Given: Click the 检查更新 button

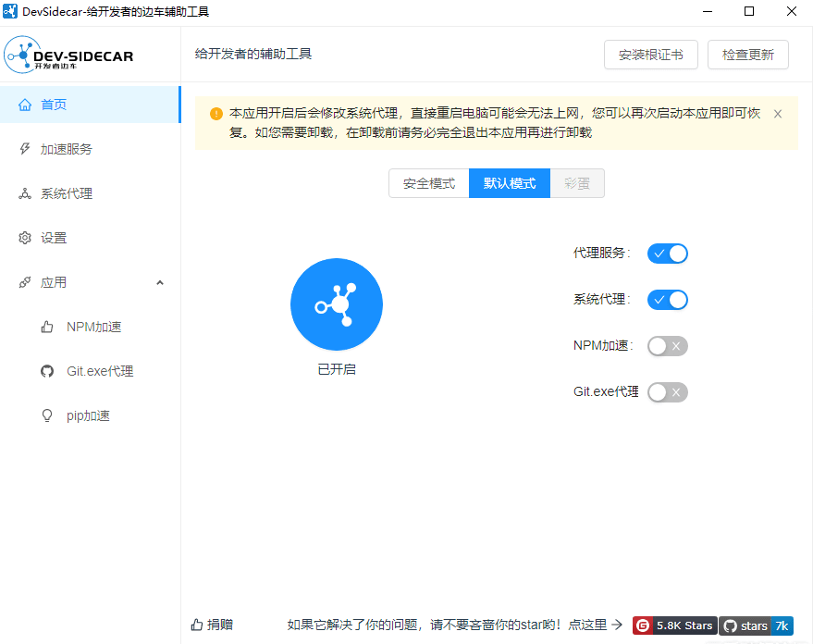Looking at the screenshot, I should 747,55.
